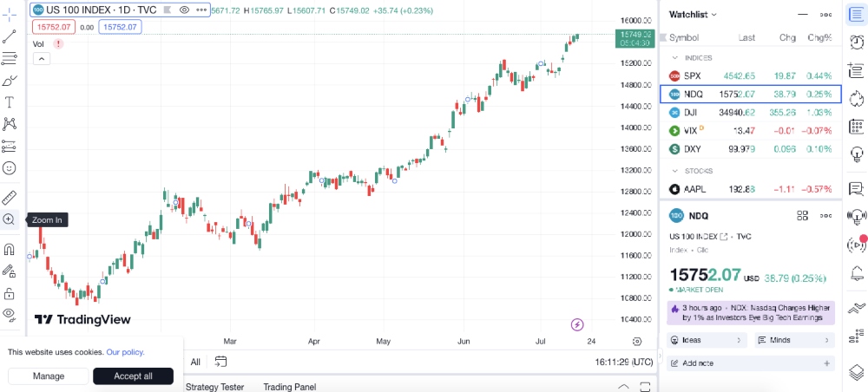Maximize the bottom panel
This screenshot has height=392, width=868.
point(644,386)
